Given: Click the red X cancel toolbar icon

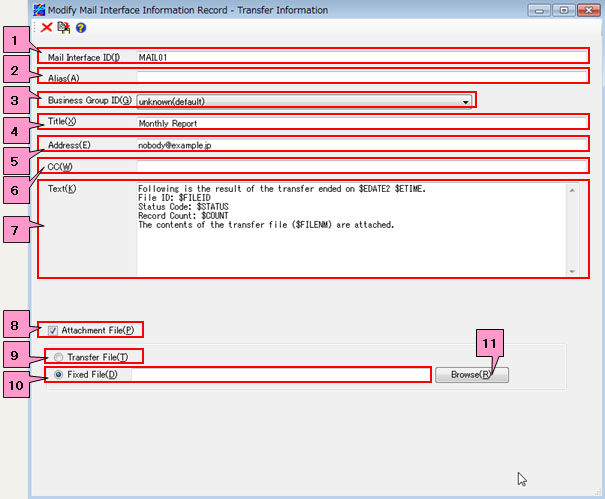Looking at the screenshot, I should tap(47, 27).
